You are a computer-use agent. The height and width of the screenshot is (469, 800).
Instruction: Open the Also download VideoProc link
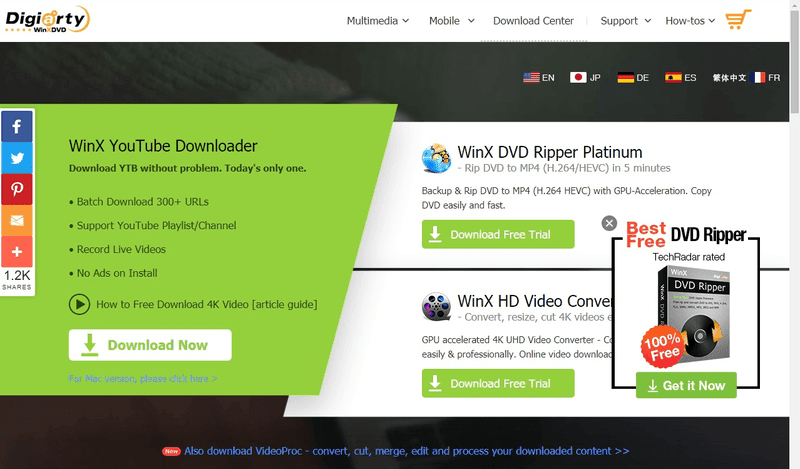pos(407,451)
